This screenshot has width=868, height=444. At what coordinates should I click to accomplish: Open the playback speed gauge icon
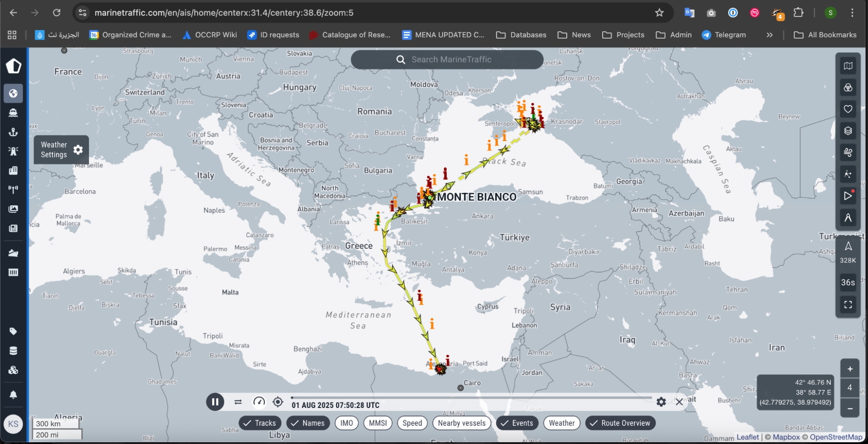click(259, 402)
